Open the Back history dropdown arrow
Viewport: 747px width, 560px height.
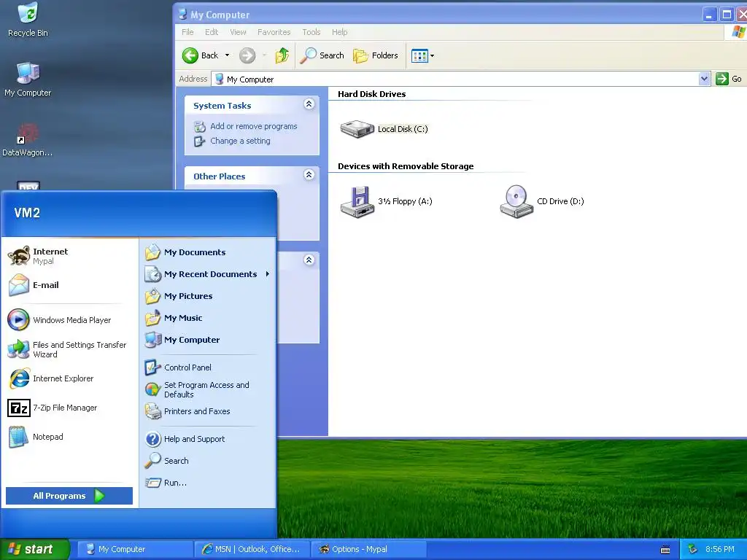click(228, 55)
